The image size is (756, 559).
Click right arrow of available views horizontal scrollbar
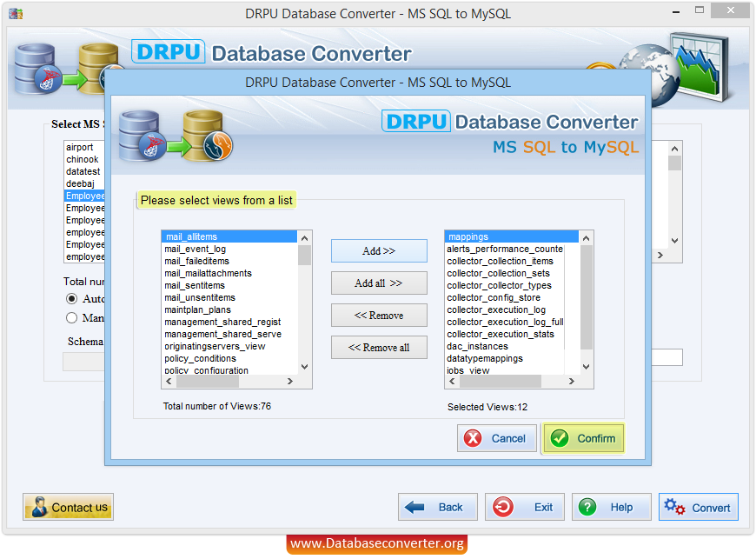tap(289, 381)
